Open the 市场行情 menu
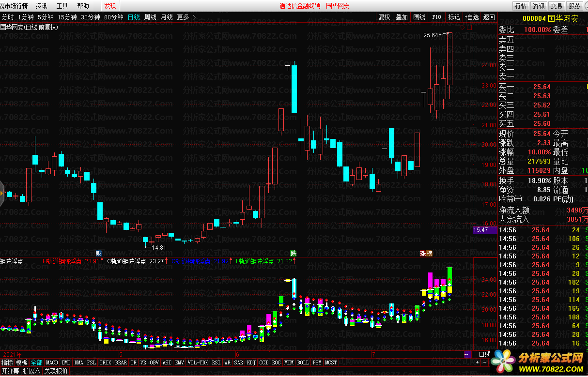Screen dimensions: 588x377 (14, 6)
